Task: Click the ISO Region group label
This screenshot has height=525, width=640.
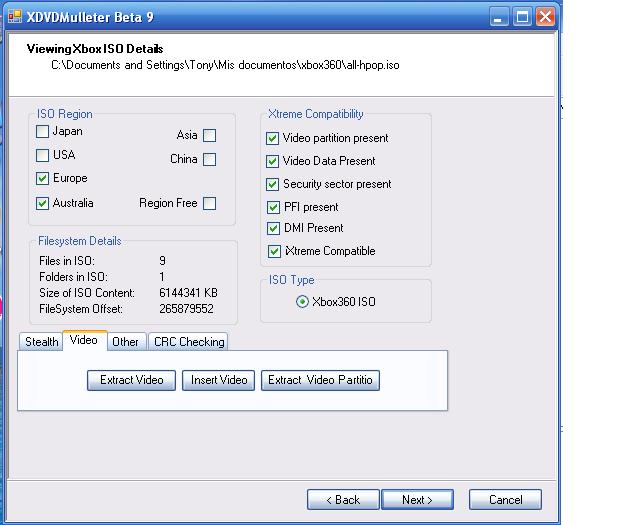Action: click(x=64, y=114)
